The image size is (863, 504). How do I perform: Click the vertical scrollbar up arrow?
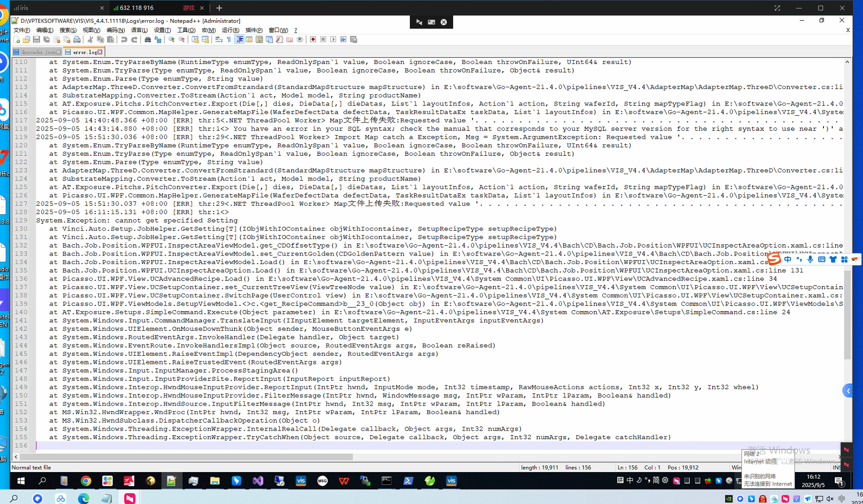(847, 62)
